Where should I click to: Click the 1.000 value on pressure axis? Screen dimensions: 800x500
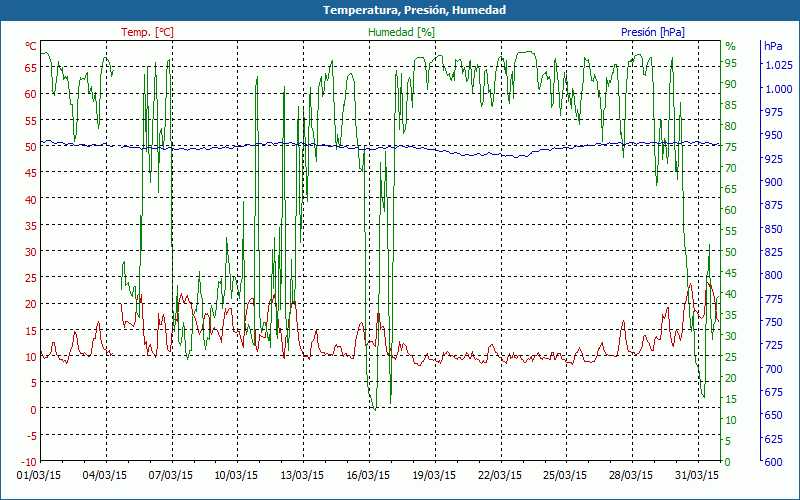pyautogui.click(x=778, y=89)
